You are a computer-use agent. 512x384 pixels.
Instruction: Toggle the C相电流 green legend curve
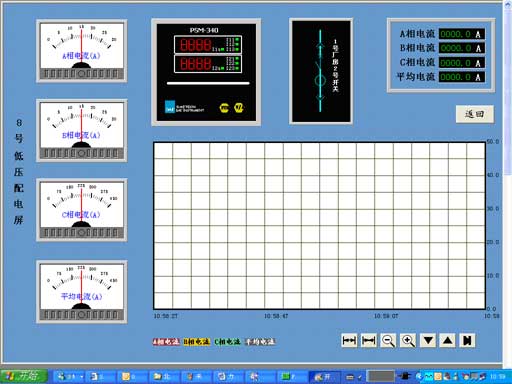pos(227,342)
